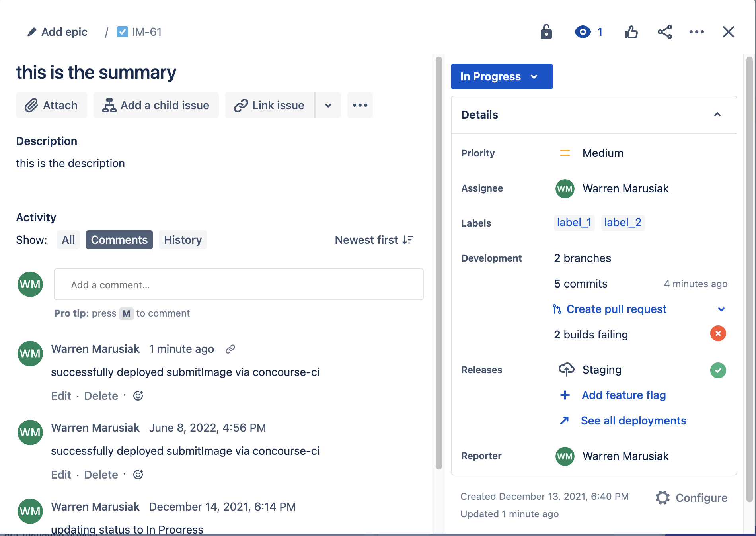This screenshot has width=756, height=536.
Task: Open the Add epic pencil icon
Action: [32, 32]
